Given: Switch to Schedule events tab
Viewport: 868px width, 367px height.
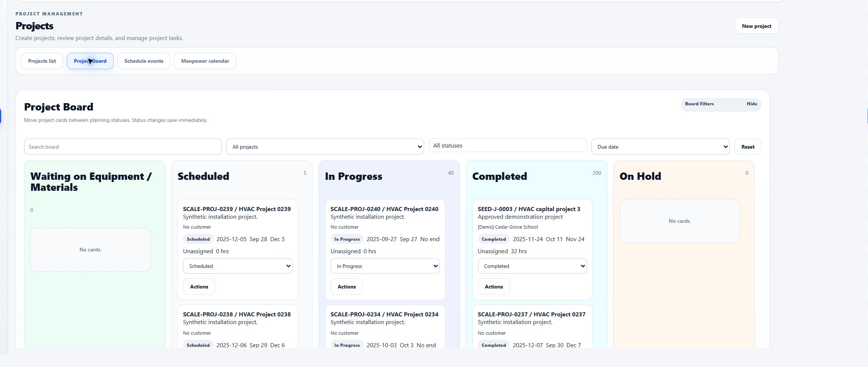Looking at the screenshot, I should tap(144, 61).
